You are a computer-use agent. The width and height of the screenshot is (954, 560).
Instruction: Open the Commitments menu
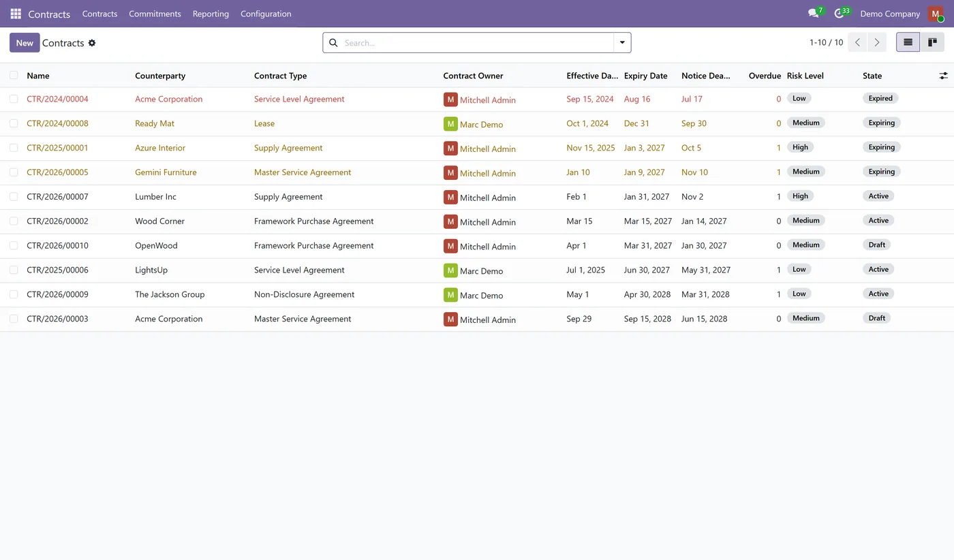point(155,14)
